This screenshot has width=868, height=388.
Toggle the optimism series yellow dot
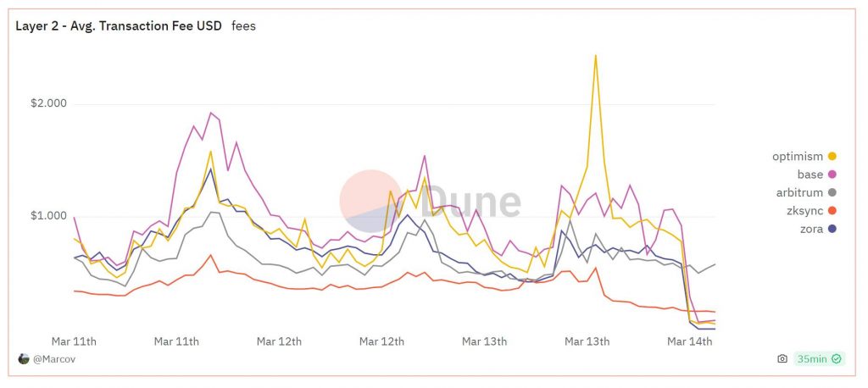coord(832,157)
